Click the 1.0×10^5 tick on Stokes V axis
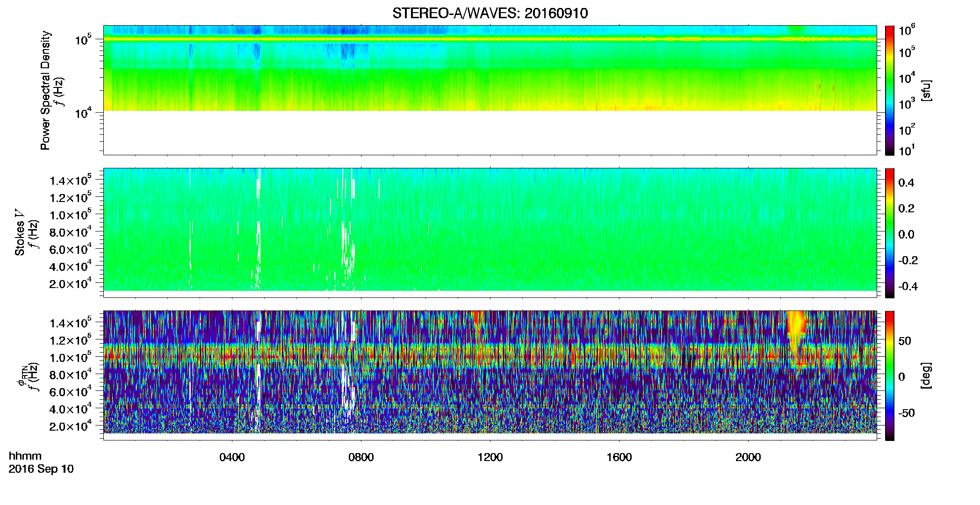Screen dimensions: 980x505 (x=71, y=215)
